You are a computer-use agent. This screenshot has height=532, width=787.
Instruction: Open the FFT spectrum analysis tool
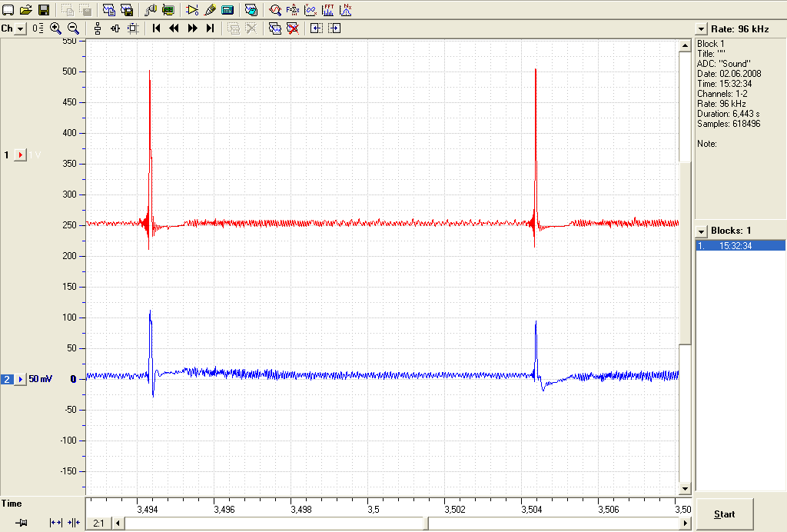[x=327, y=9]
